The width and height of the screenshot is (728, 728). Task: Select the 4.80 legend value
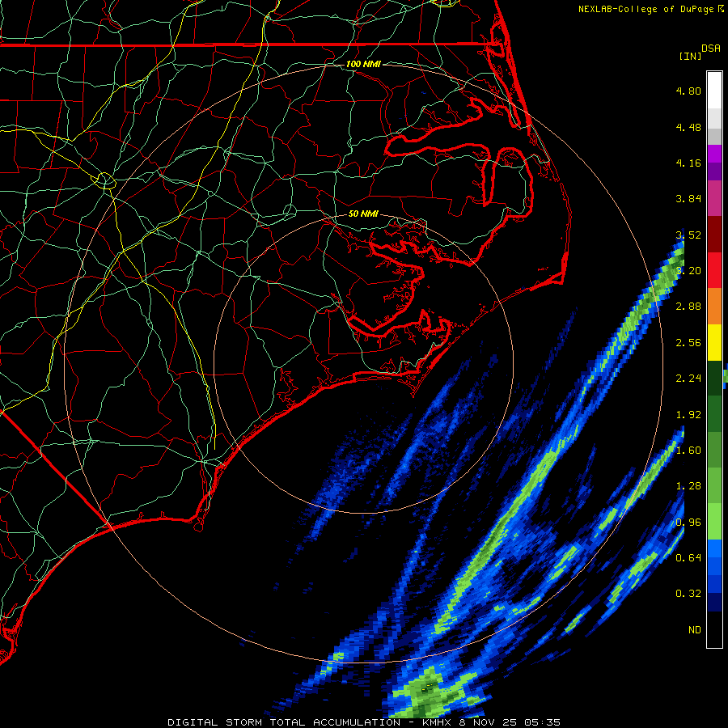[688, 91]
